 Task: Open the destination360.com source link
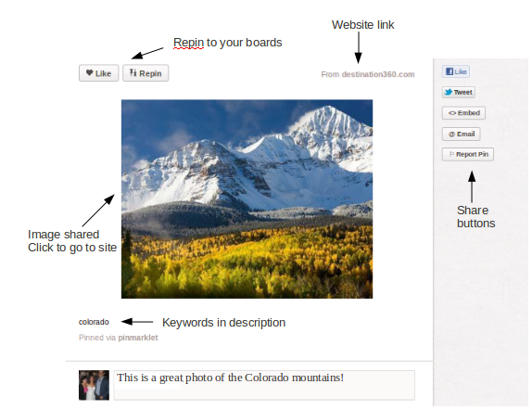coord(378,74)
